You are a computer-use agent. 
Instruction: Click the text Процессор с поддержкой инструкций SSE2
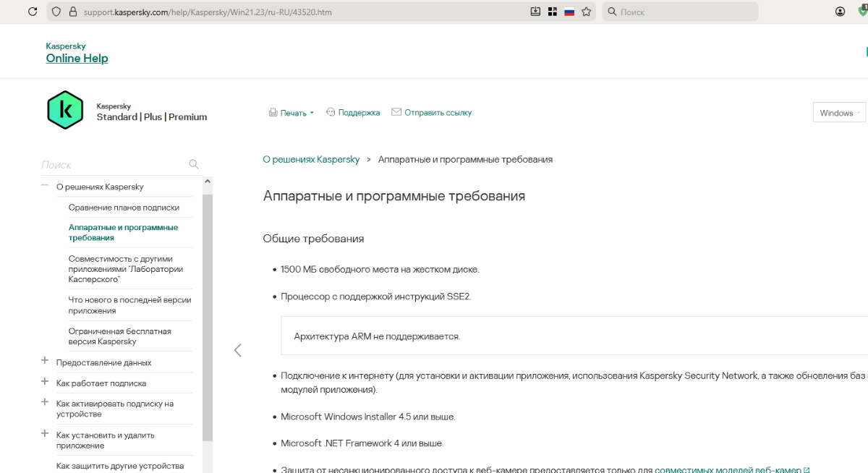pos(376,297)
